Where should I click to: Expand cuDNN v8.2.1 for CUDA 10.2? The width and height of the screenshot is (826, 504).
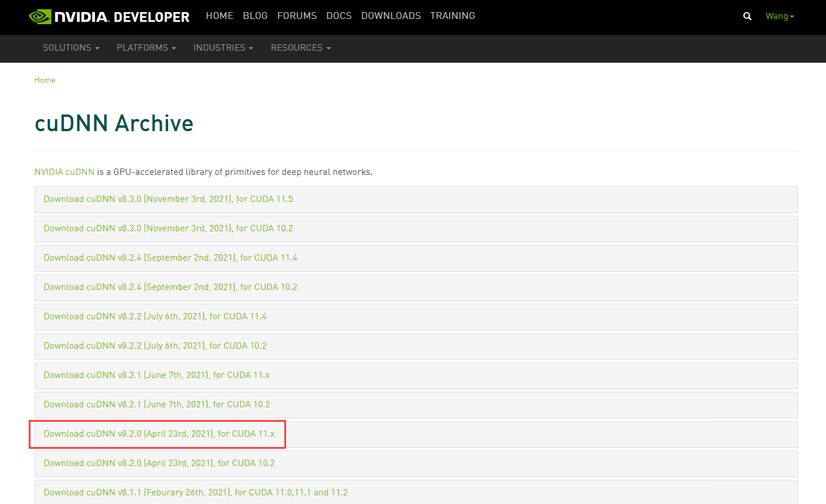pyautogui.click(x=416, y=404)
